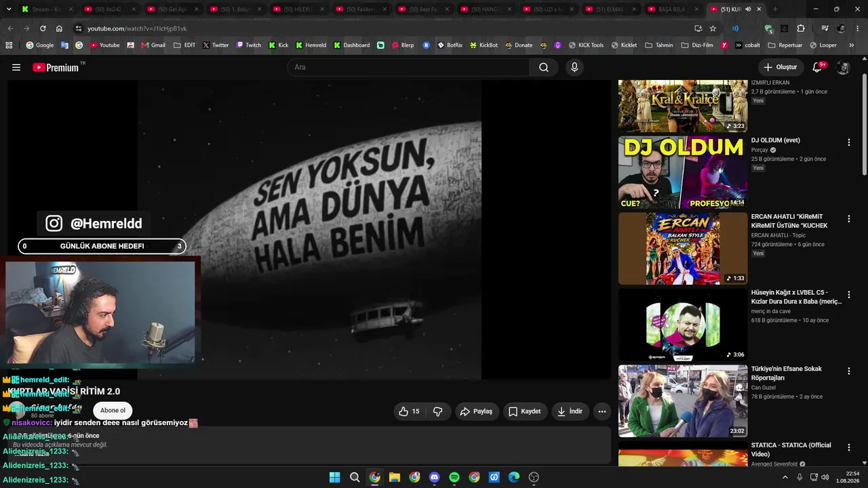Open Windows Start menu
The image size is (868, 488).
[x=334, y=477]
